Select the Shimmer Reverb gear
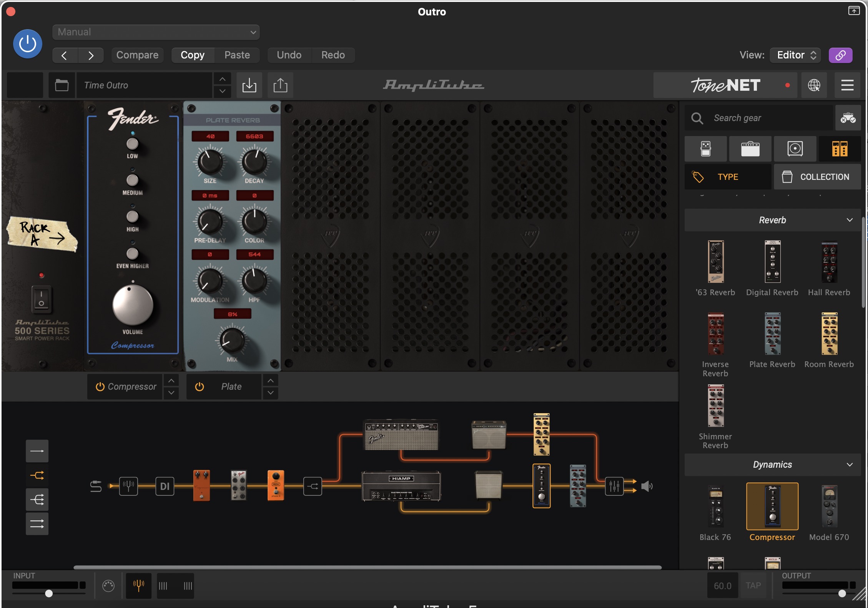 716,406
